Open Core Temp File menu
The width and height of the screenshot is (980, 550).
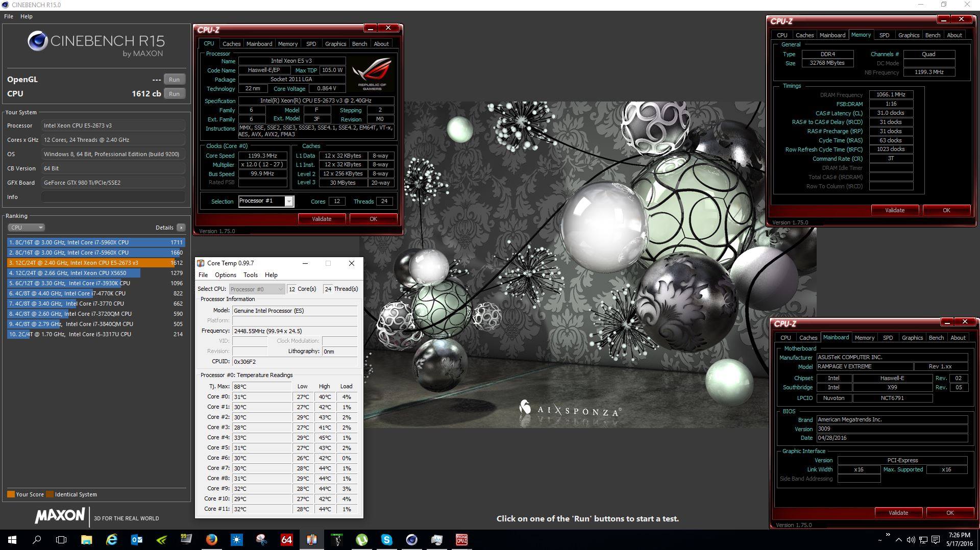coord(203,275)
